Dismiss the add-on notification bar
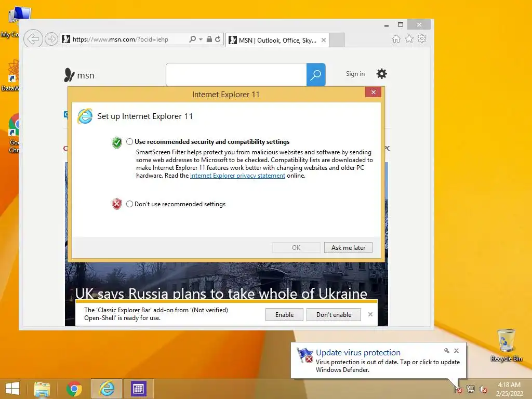The height and width of the screenshot is (399, 532). tap(370, 314)
